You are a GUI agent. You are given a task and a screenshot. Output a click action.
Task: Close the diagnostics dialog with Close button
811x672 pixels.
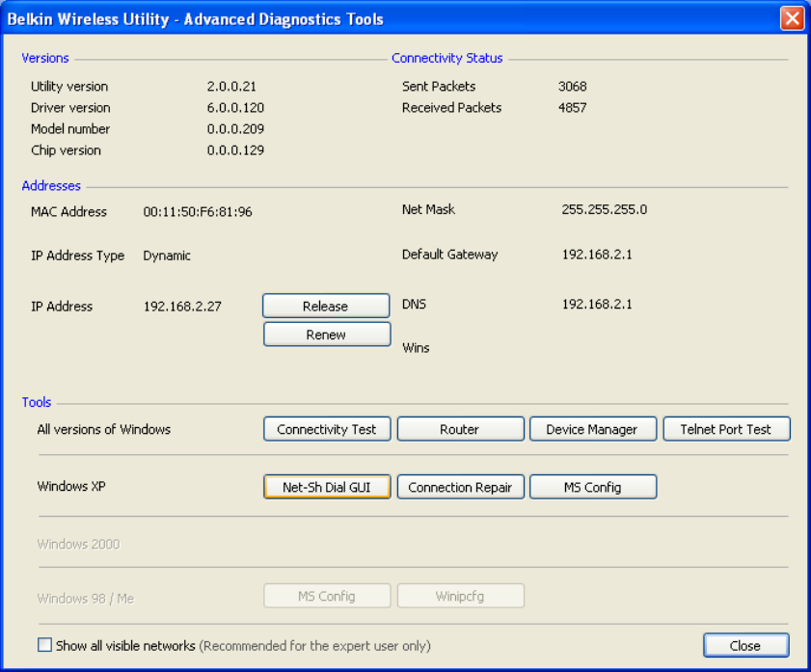pos(745,645)
